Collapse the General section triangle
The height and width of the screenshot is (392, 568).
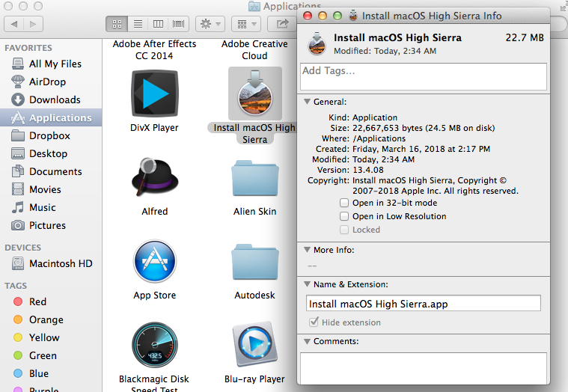pos(306,102)
